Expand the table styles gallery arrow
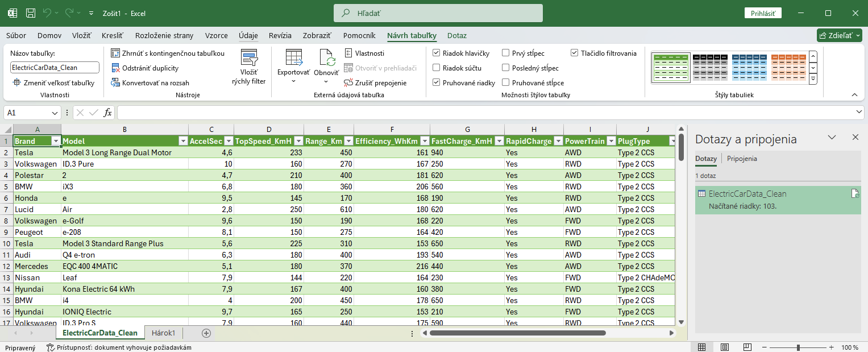 [x=813, y=78]
